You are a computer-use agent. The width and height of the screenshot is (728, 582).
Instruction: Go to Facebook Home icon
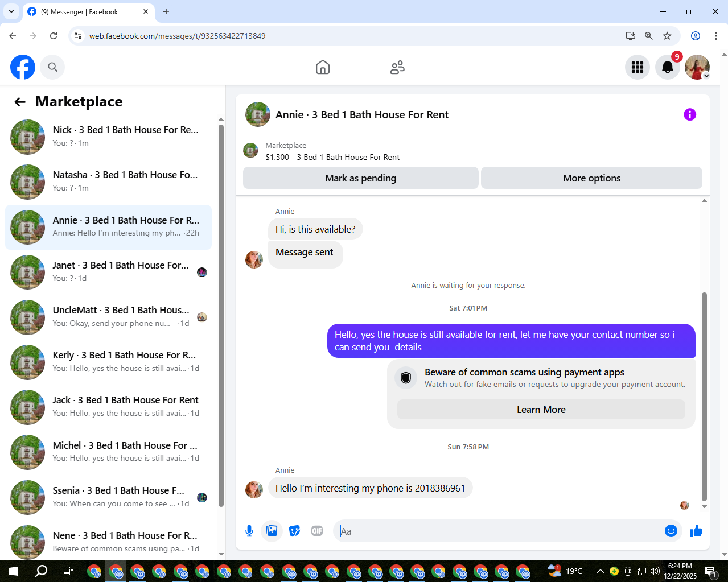pos(323,67)
